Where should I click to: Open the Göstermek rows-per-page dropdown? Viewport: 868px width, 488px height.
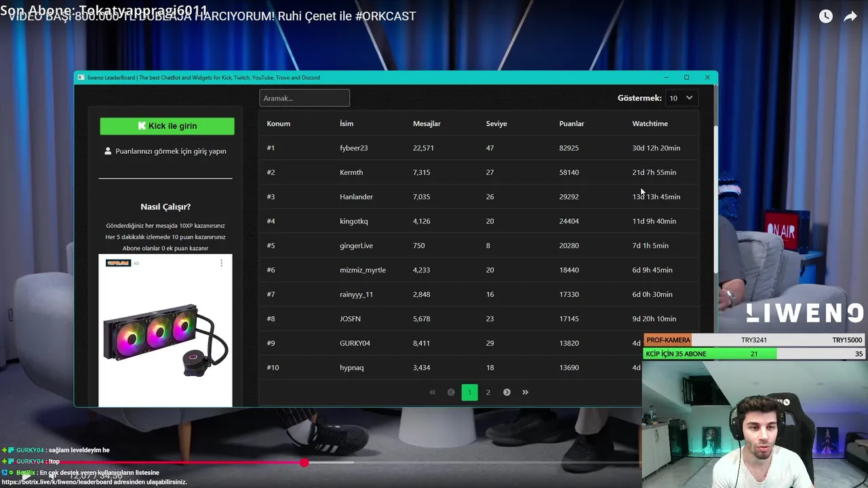tap(681, 98)
